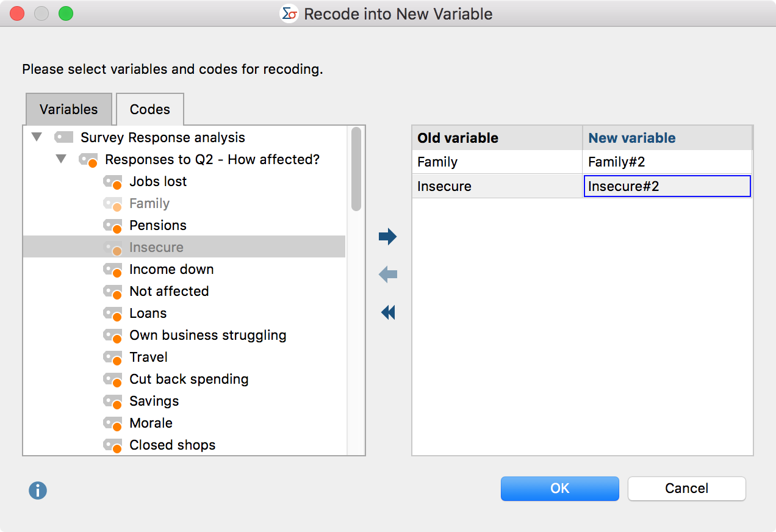Edit the Insecure#2 new variable field
This screenshot has height=532, width=776.
[x=667, y=187]
